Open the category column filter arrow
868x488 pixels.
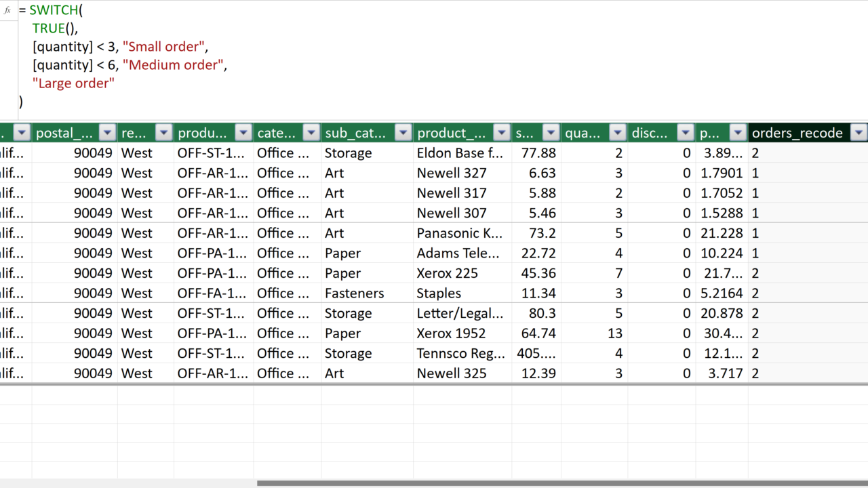coord(311,132)
